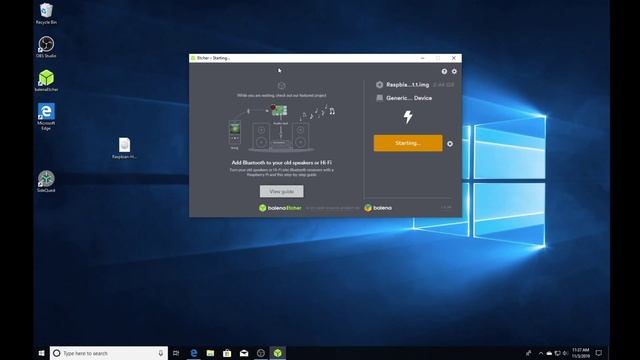Minimize the Etcher window
This screenshot has width=640, height=360.
[422, 58]
